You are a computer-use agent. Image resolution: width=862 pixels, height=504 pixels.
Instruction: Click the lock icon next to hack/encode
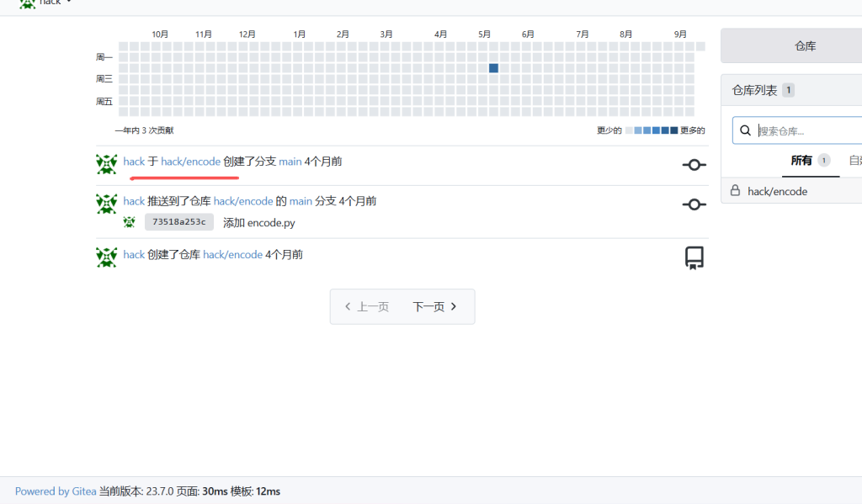pyautogui.click(x=735, y=191)
